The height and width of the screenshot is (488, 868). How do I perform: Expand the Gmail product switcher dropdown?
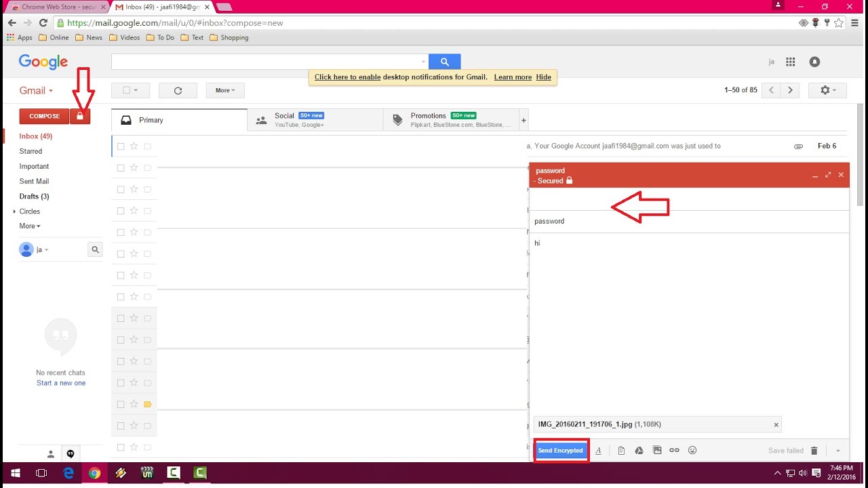click(36, 91)
